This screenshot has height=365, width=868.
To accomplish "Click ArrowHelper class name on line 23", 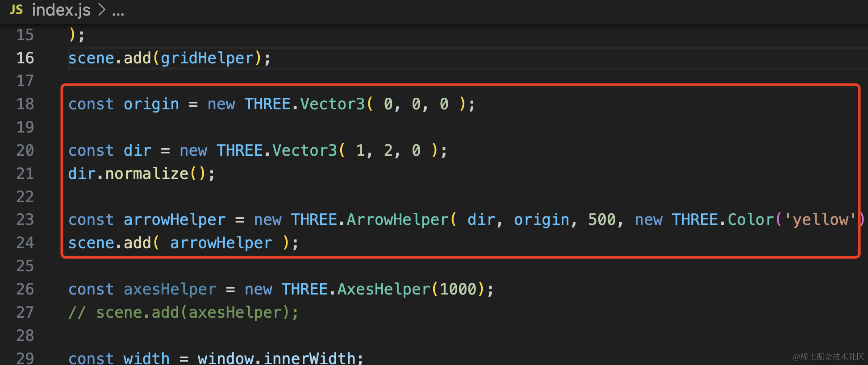I will [398, 220].
